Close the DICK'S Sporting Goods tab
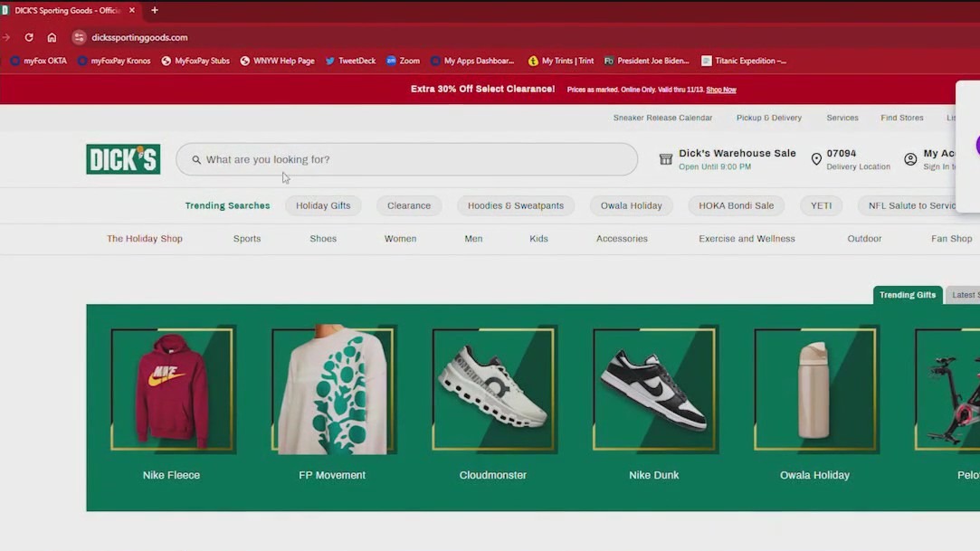Screen dimensions: 980x551 tap(132, 10)
